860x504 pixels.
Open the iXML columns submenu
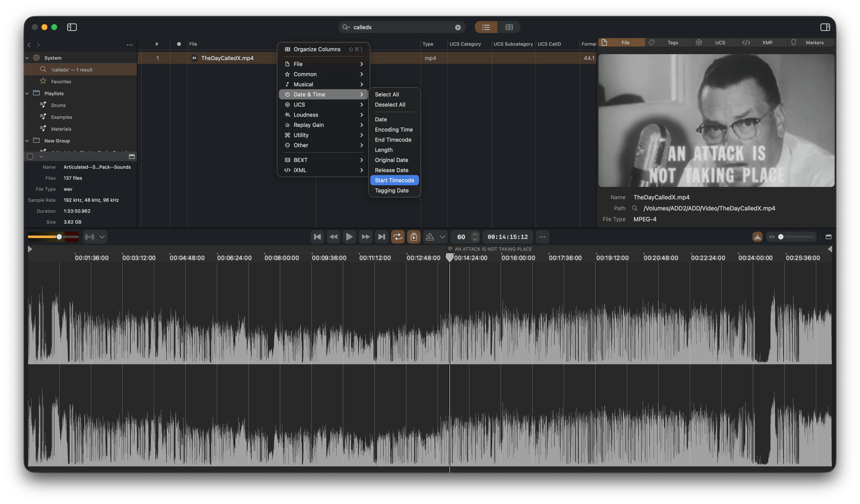323,170
